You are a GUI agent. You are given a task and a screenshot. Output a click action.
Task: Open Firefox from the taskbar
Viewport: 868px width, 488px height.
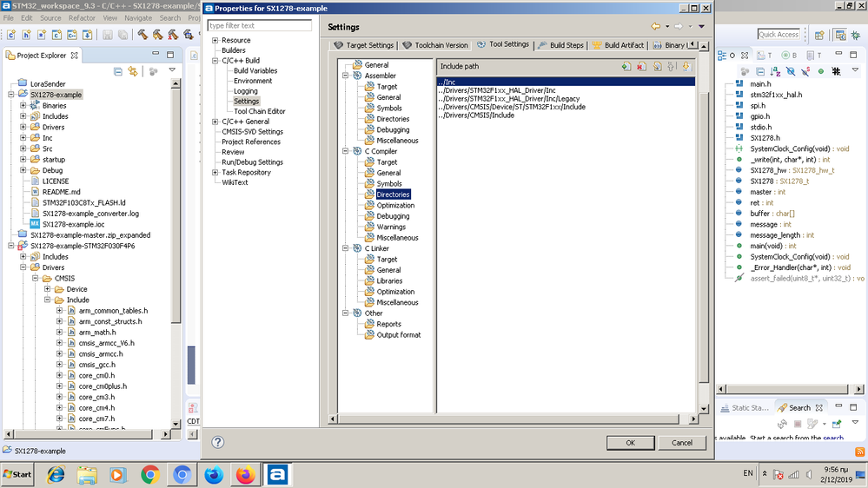(x=245, y=475)
